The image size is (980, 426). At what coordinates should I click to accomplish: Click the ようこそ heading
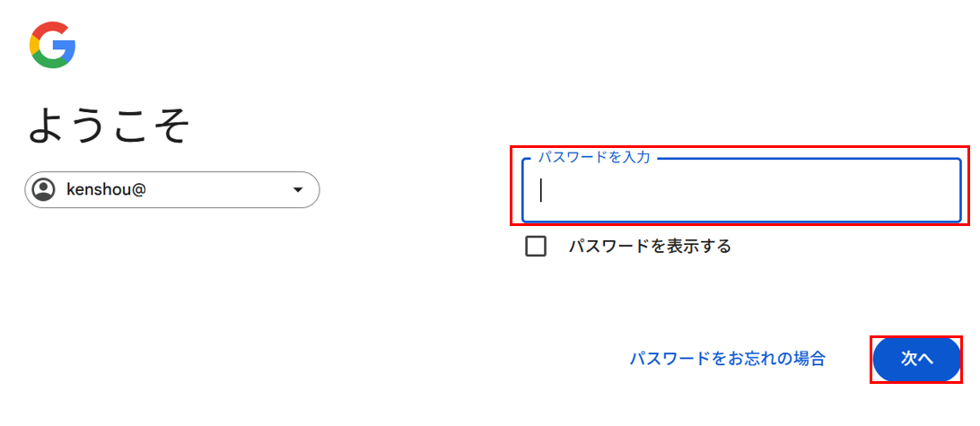[x=109, y=126]
